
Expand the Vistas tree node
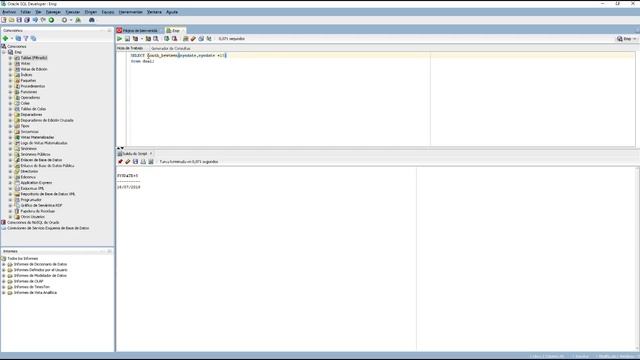[x=10, y=64]
